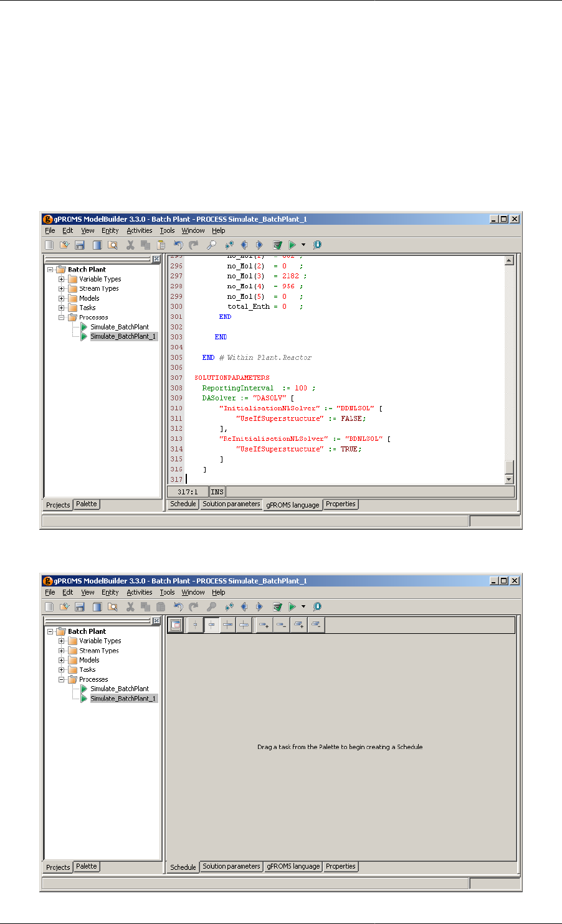
Task: Click INS insert-mode indicator in editor status
Action: [x=217, y=492]
